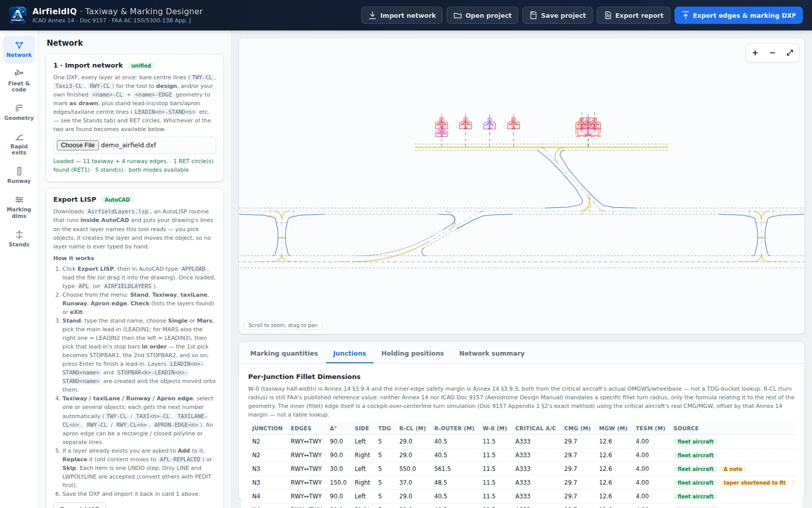
Task: Click the 37.0 R-CL value
Action: [x=405, y=483]
